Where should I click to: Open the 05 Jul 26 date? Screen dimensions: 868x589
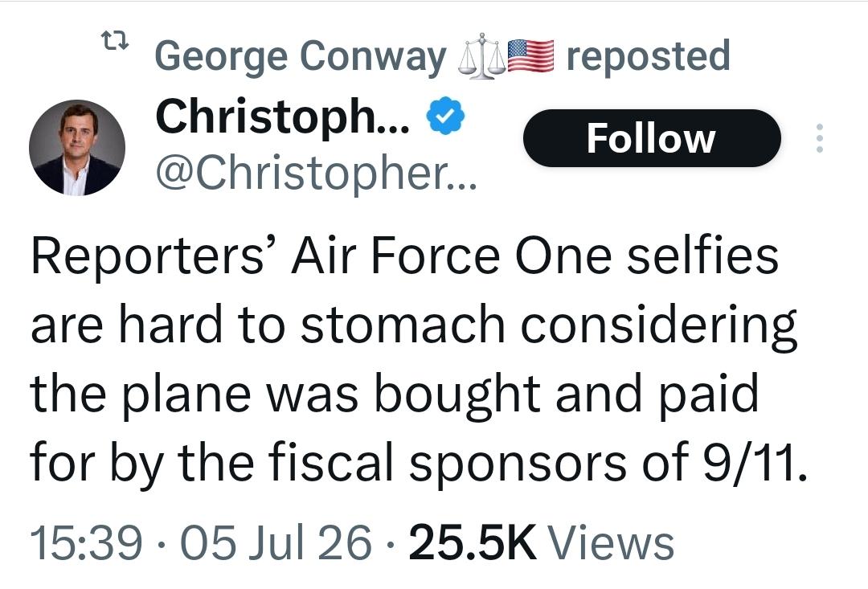pyautogui.click(x=276, y=543)
